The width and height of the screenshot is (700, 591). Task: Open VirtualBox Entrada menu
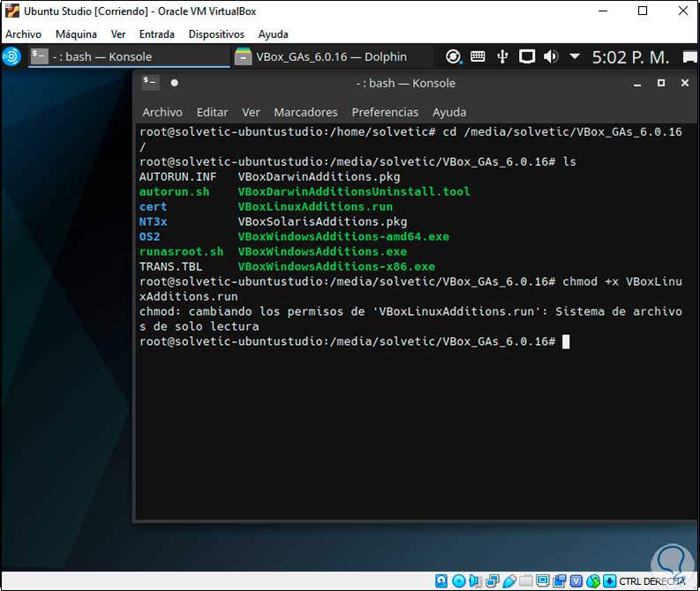[x=157, y=34]
